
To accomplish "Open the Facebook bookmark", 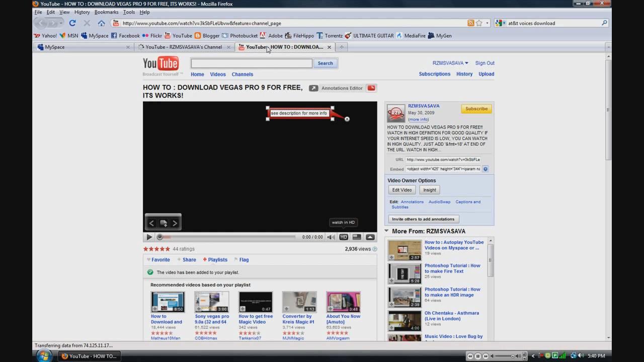I will pyautogui.click(x=125, y=36).
